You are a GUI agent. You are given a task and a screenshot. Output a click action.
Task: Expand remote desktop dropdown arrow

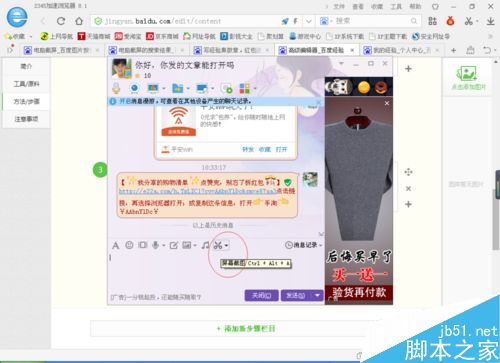coord(213,89)
